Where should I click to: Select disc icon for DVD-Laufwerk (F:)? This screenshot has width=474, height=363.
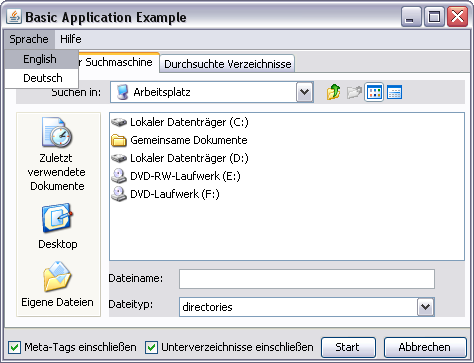119,194
